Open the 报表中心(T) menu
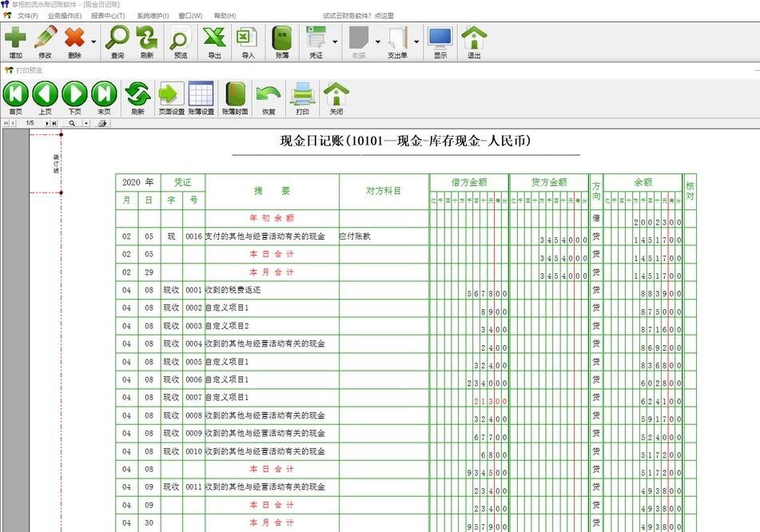 108,16
